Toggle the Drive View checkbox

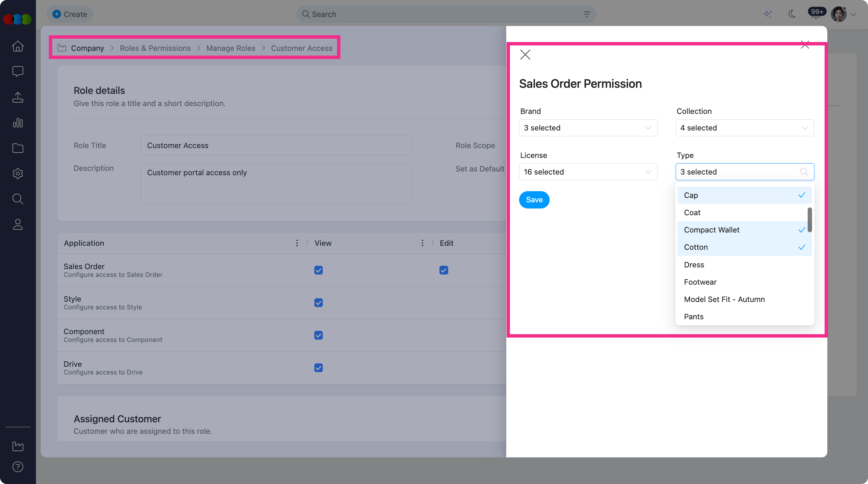click(318, 368)
